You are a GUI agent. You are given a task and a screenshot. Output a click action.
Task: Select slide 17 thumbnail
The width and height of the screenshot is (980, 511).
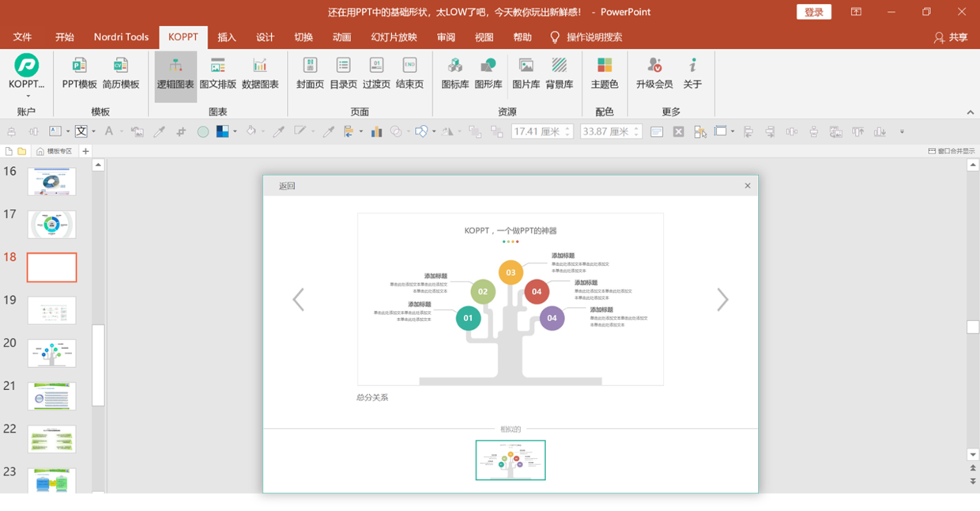(x=51, y=225)
